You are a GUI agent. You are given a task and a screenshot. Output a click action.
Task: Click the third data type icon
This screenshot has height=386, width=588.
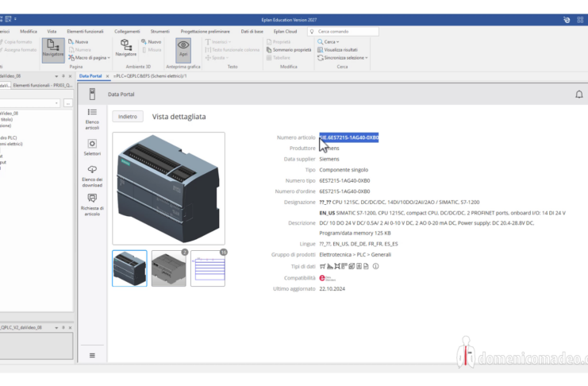click(337, 266)
